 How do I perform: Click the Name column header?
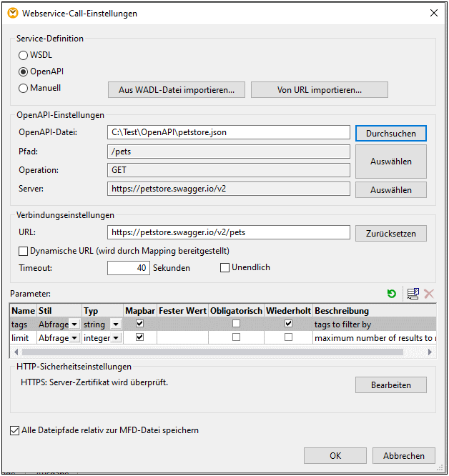click(x=23, y=311)
